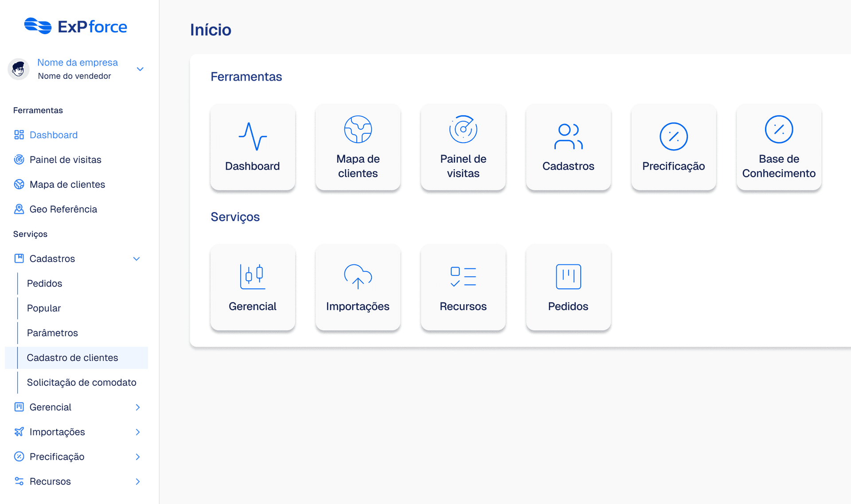Click the Gerencial label in sidebar
Screen dimensions: 851x504
tap(51, 407)
